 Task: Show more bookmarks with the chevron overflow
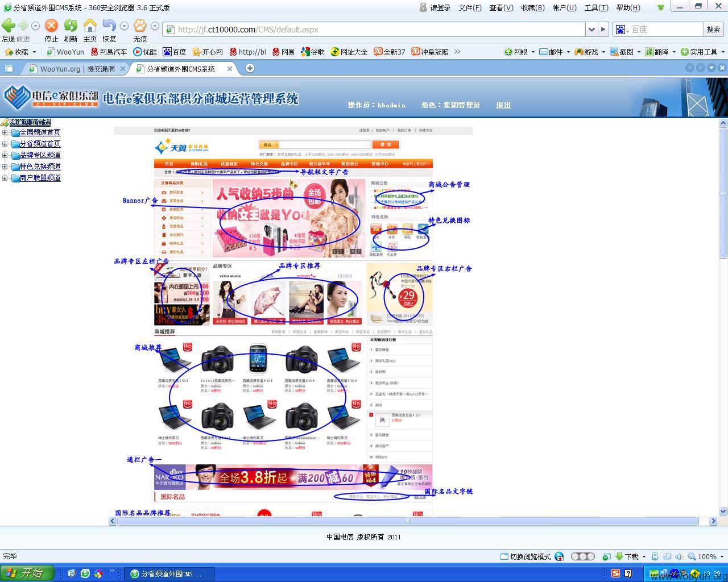457,52
